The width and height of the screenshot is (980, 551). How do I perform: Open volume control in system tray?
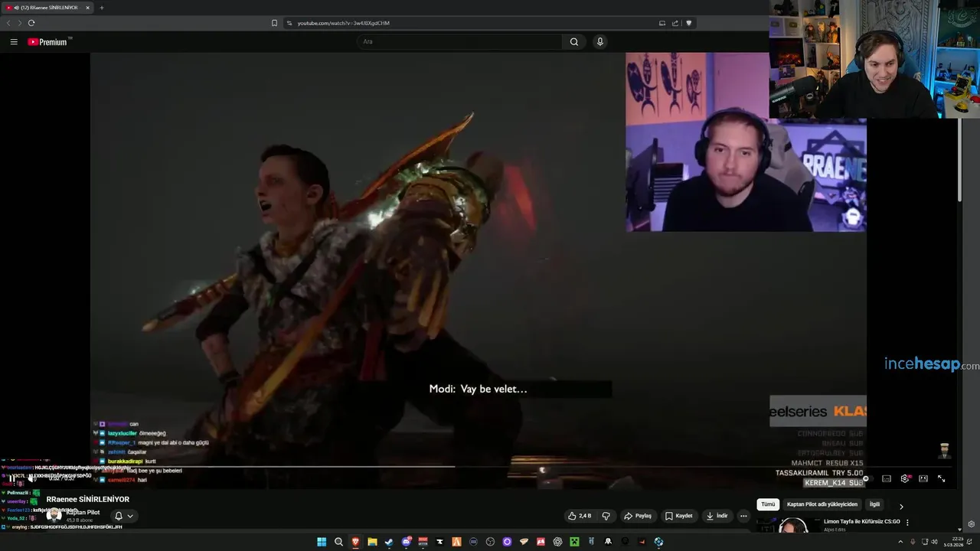[935, 542]
